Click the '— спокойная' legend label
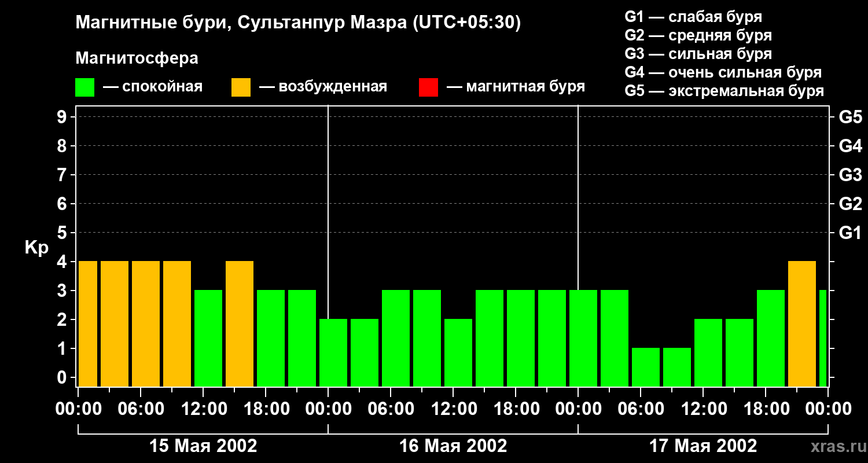This screenshot has height=463, width=868. (x=153, y=87)
